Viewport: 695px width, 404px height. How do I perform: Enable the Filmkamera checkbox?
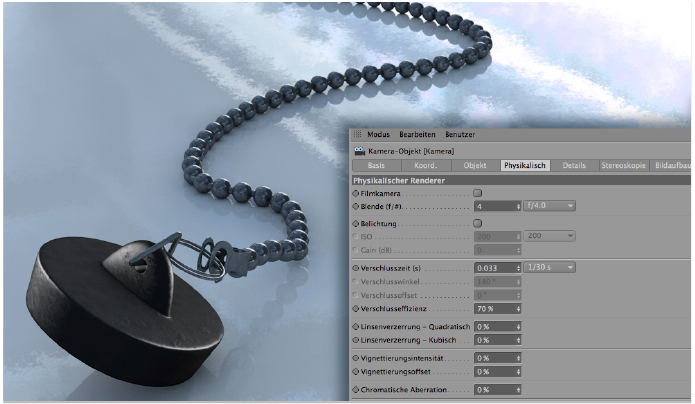pyautogui.click(x=477, y=193)
